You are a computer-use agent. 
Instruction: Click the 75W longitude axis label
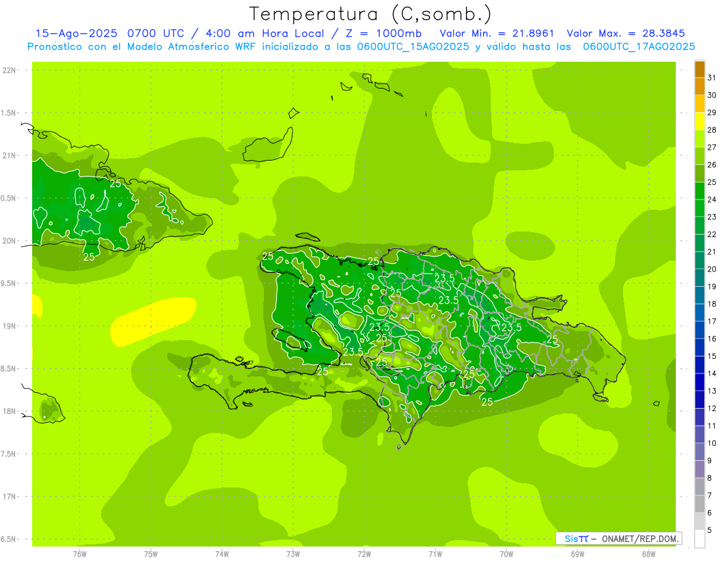click(151, 554)
